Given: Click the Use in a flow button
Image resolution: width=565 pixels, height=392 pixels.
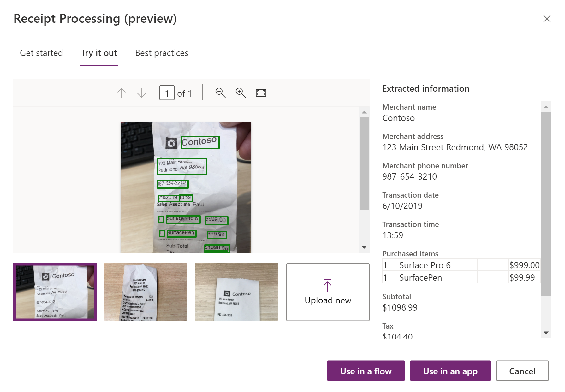Looking at the screenshot, I should pyautogui.click(x=366, y=371).
